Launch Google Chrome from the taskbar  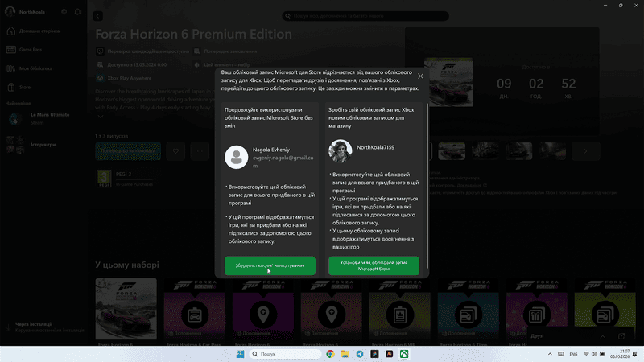pyautogui.click(x=330, y=354)
